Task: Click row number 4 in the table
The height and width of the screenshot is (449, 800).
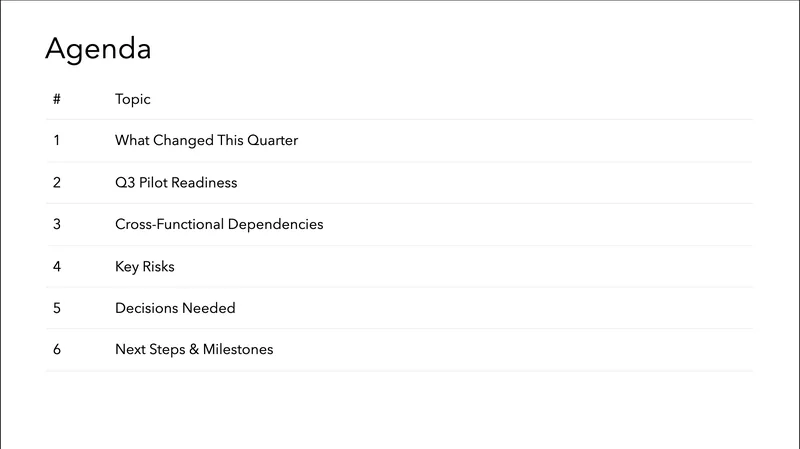Action: tap(57, 267)
